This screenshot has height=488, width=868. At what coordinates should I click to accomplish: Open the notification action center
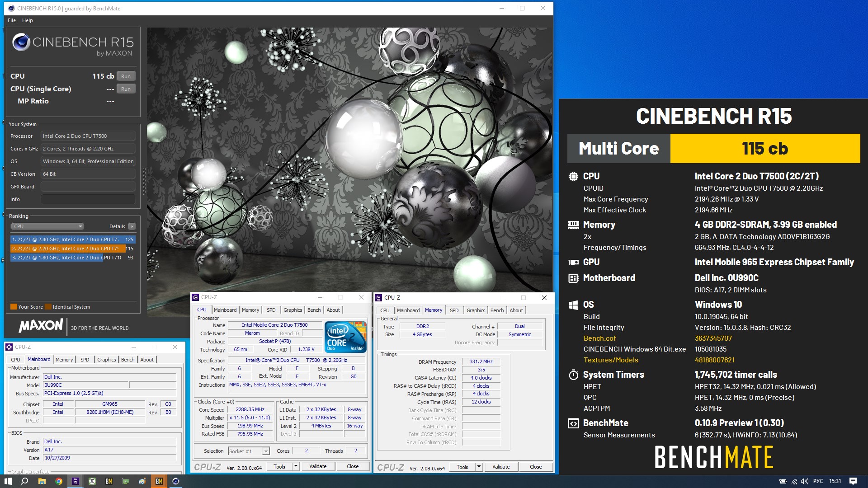click(853, 481)
